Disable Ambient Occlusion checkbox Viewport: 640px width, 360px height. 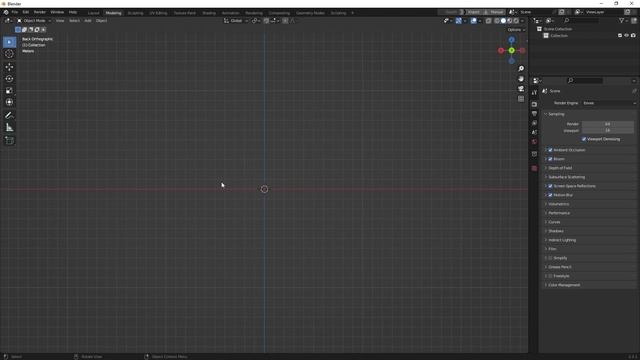pos(550,150)
